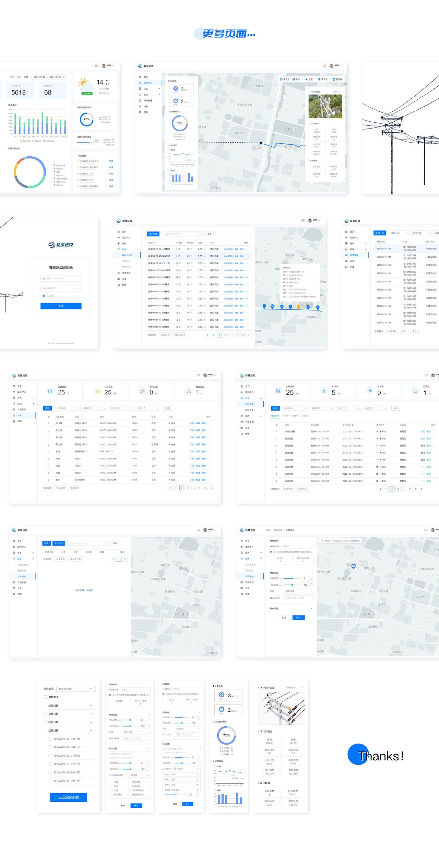439x868 pixels.
Task: Check 晨美W076 72~84#杆塔 in the route list
Action: (50, 764)
